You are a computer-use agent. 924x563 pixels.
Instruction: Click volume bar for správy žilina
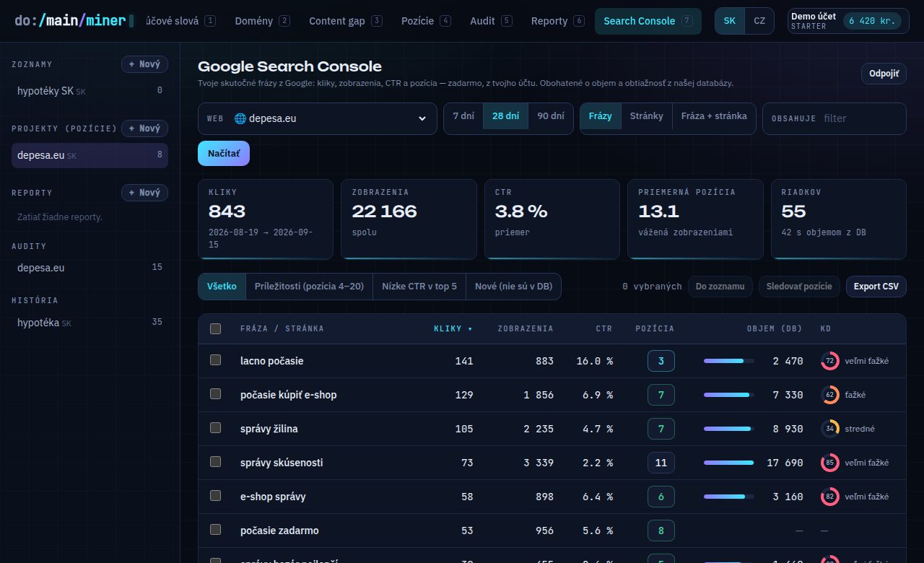729,429
